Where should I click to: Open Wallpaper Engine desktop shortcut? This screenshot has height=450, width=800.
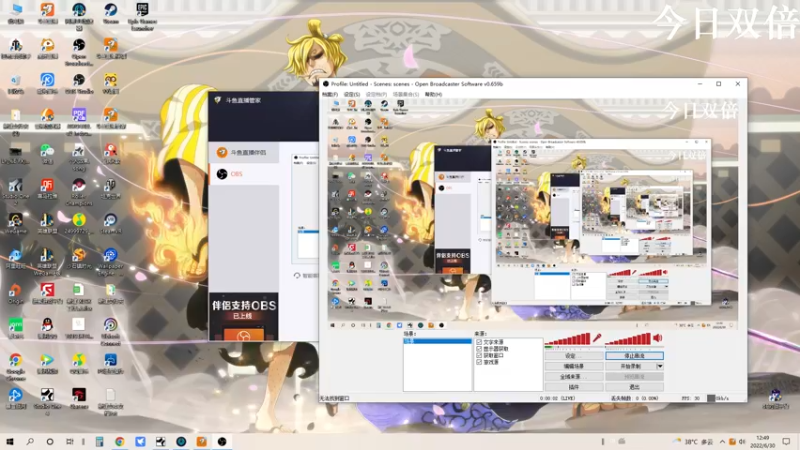click(110, 260)
